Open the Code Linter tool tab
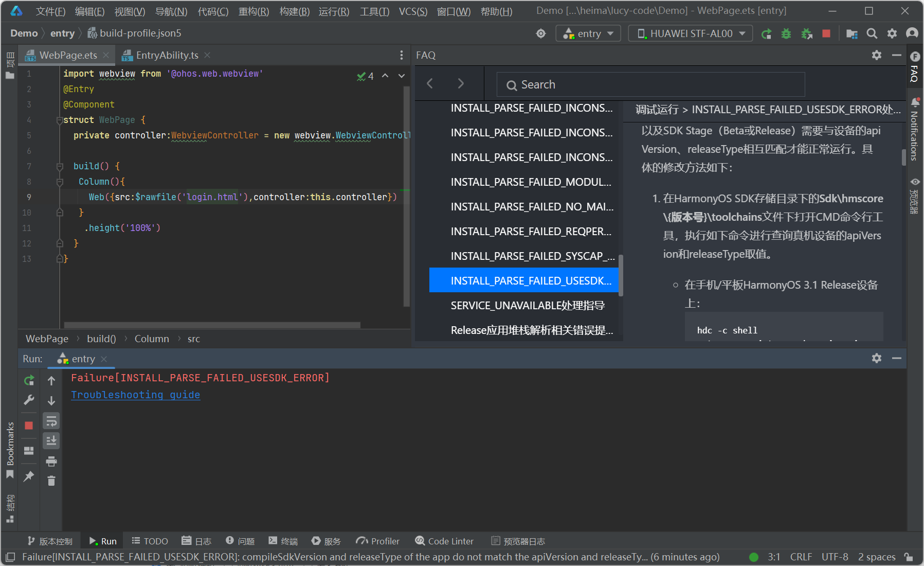This screenshot has width=924, height=566. click(444, 541)
